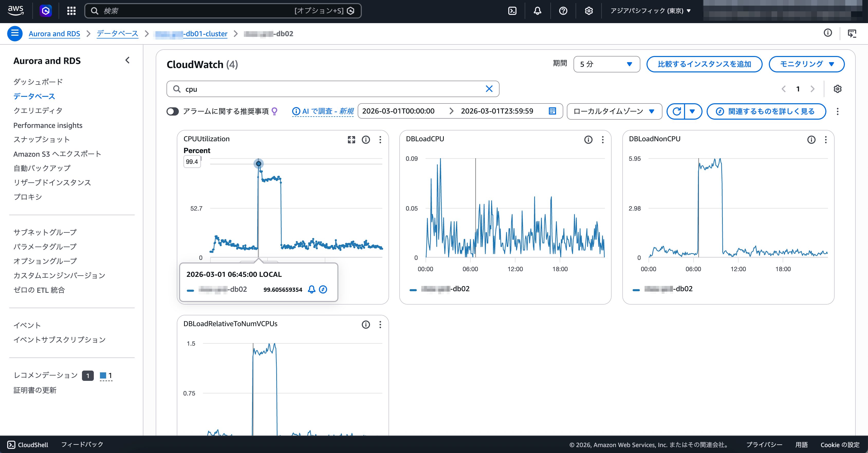Viewport: 868px width, 453px height.
Task: Clear the cpu search filter
Action: point(489,89)
